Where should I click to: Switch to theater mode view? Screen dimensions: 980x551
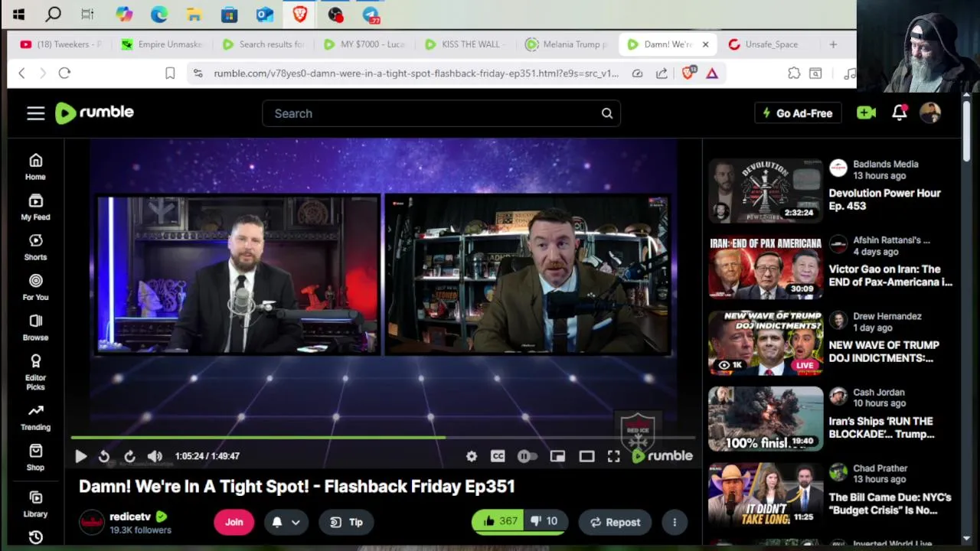click(x=586, y=456)
